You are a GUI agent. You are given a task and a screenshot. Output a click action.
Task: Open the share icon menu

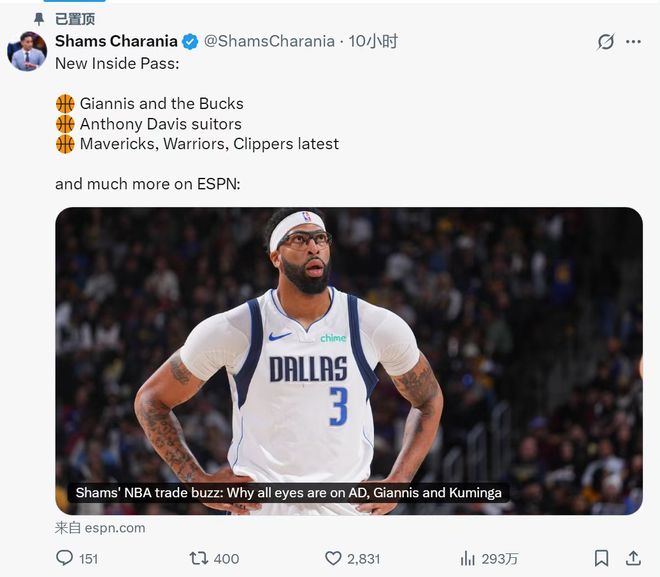632,558
